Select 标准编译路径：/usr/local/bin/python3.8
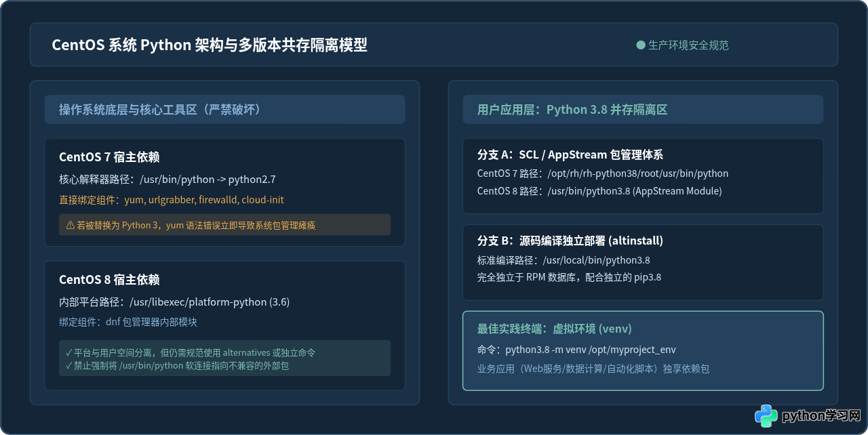 tap(564, 260)
